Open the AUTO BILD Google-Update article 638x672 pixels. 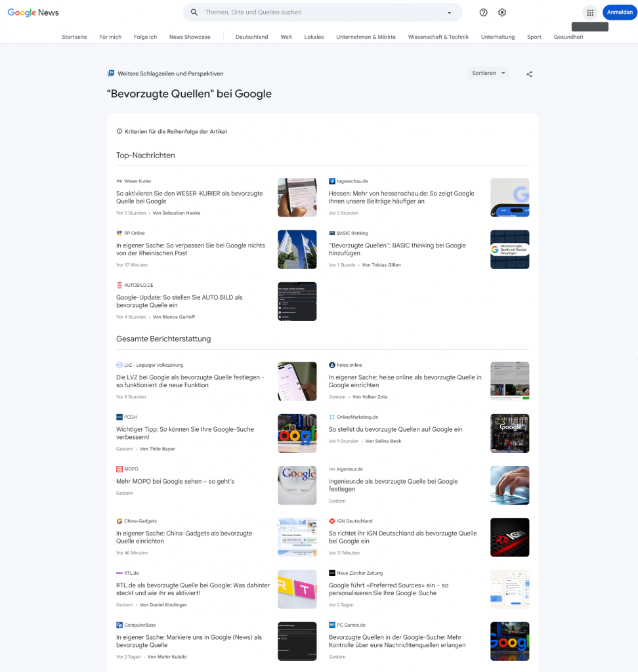pyautogui.click(x=179, y=301)
